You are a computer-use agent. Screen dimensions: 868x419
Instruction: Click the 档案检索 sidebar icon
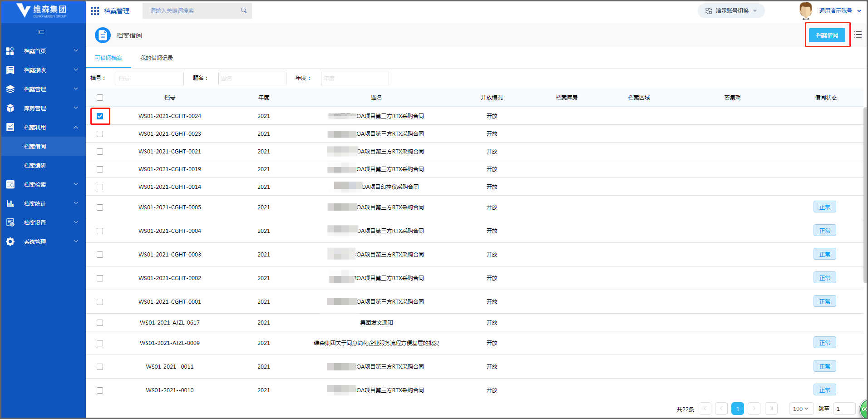pos(10,184)
